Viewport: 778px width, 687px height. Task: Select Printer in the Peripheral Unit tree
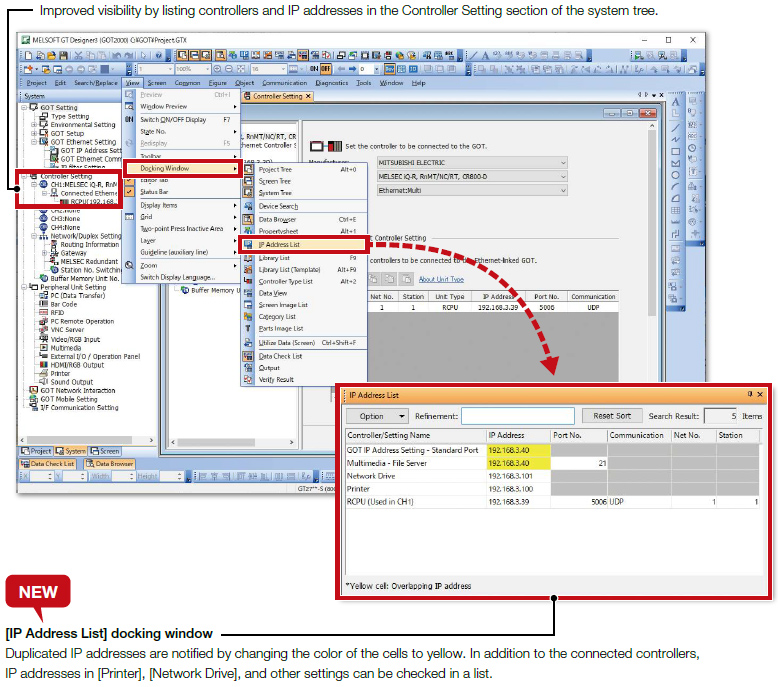tap(60, 373)
